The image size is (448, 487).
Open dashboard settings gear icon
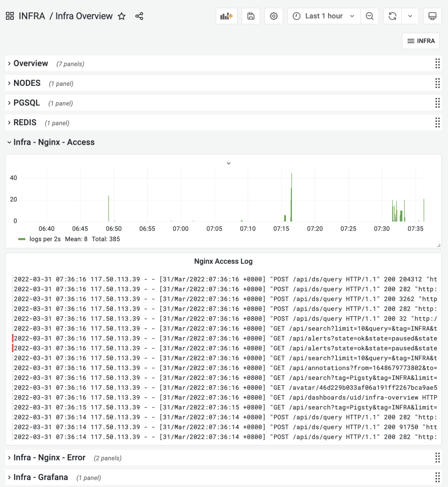pyautogui.click(x=274, y=16)
